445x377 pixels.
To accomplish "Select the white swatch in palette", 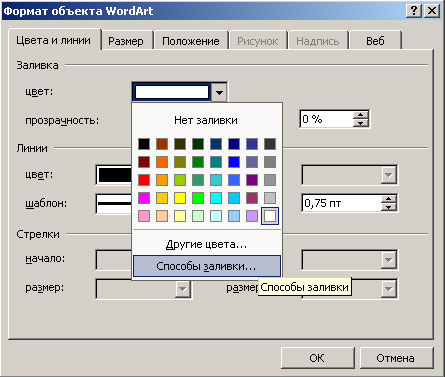I will [x=270, y=216].
